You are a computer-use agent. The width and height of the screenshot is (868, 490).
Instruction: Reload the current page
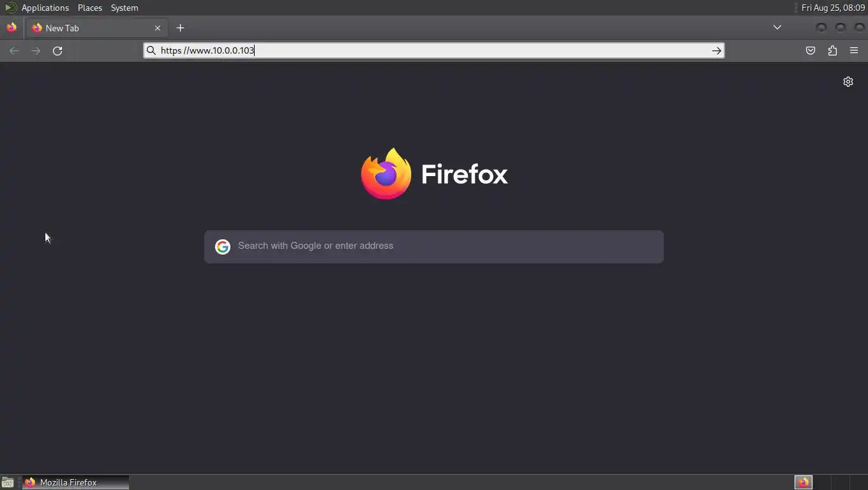(57, 51)
